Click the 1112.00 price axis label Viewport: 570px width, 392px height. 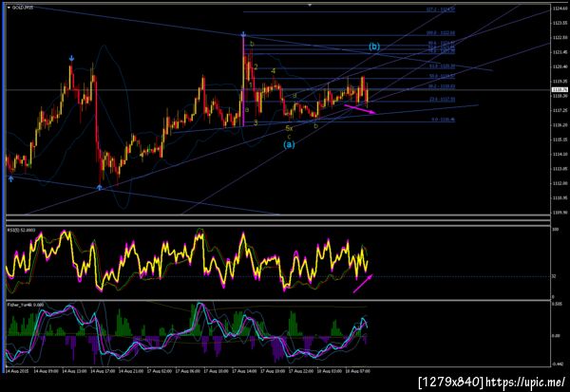tap(560, 183)
